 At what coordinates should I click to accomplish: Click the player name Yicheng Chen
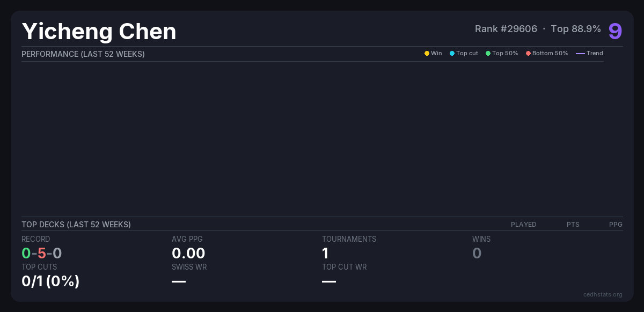[99, 32]
